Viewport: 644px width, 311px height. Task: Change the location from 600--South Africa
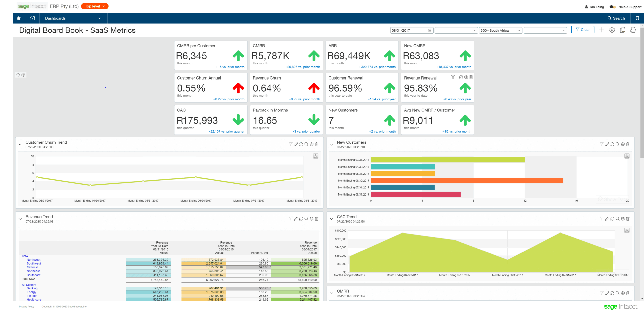point(500,30)
